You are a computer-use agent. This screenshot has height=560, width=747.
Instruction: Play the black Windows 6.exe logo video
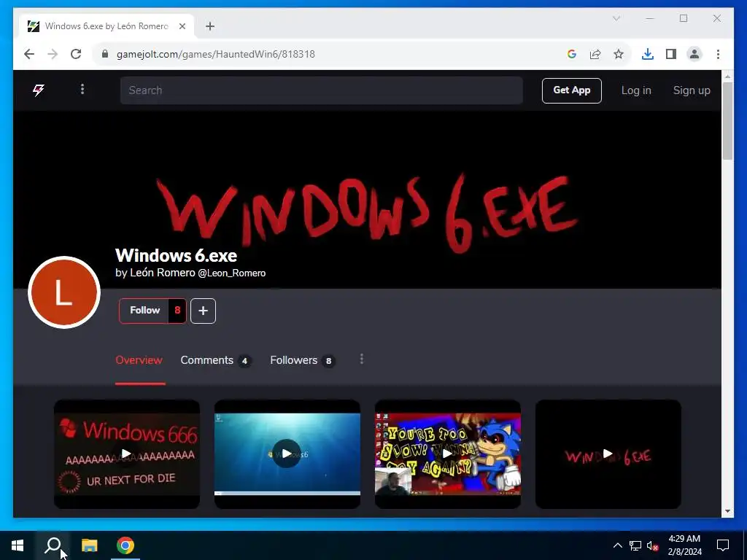coord(608,454)
